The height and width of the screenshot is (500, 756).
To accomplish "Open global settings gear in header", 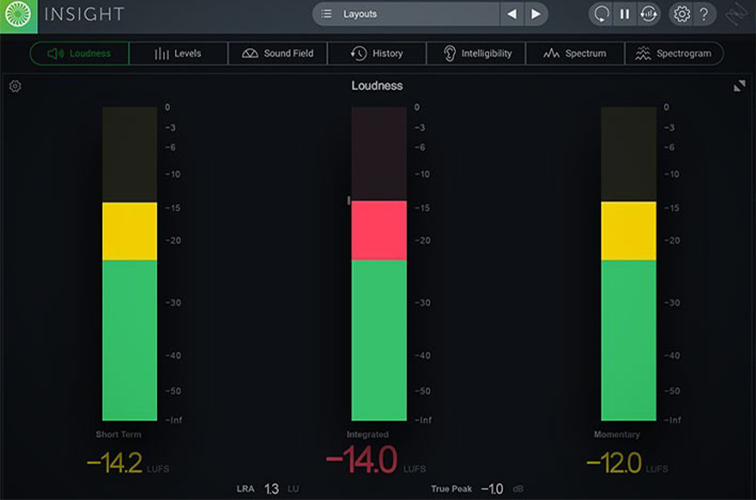I will pos(681,14).
